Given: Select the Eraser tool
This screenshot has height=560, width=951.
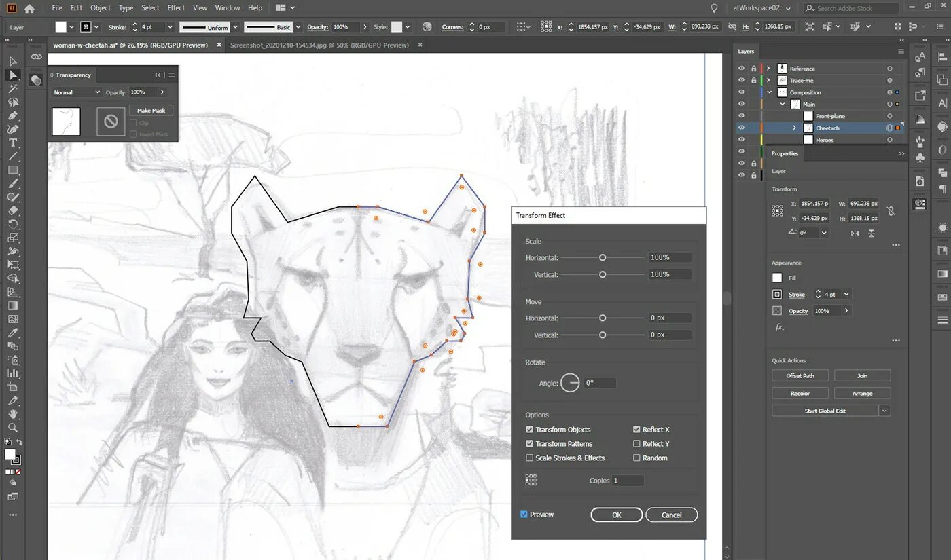Looking at the screenshot, I should [13, 211].
